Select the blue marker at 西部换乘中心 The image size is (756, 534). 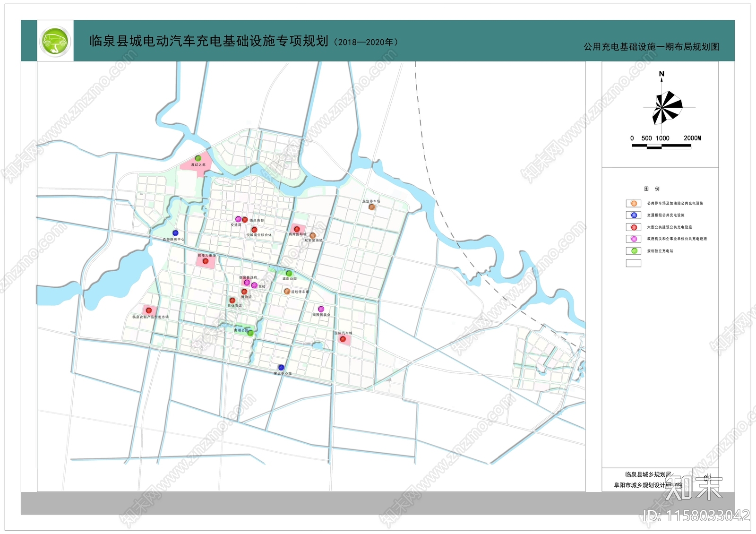175,233
